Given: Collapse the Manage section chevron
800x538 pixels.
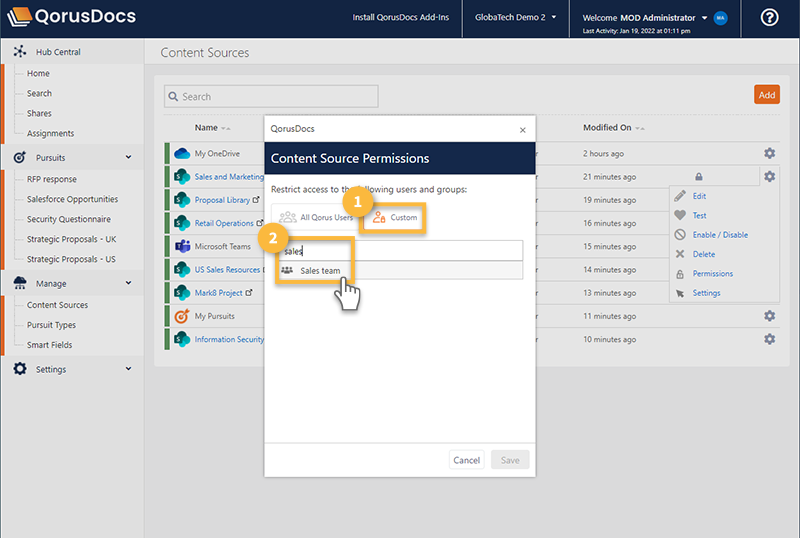Looking at the screenshot, I should point(129,283).
